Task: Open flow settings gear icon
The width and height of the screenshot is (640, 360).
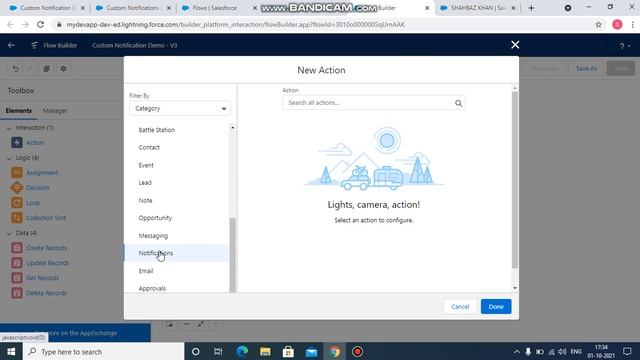Action: click(63, 69)
